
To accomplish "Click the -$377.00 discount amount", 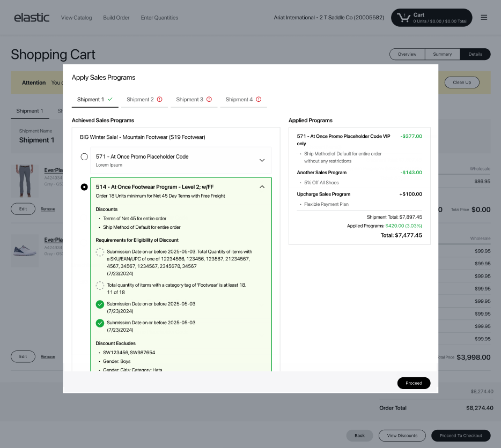I will 411,136.
